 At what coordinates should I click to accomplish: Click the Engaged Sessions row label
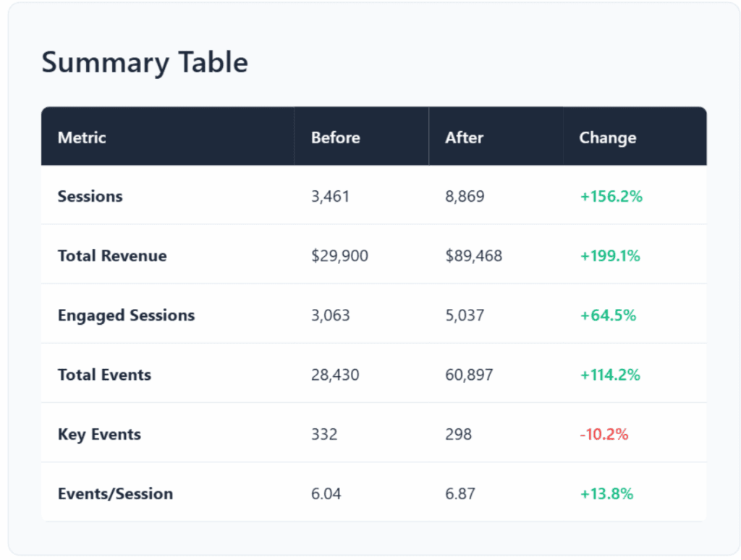click(126, 315)
